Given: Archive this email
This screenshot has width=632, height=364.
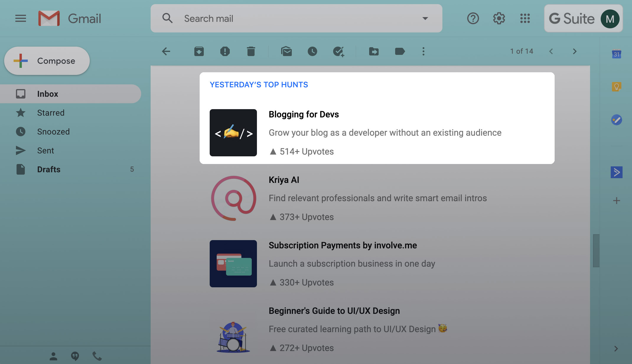Looking at the screenshot, I should click(199, 51).
